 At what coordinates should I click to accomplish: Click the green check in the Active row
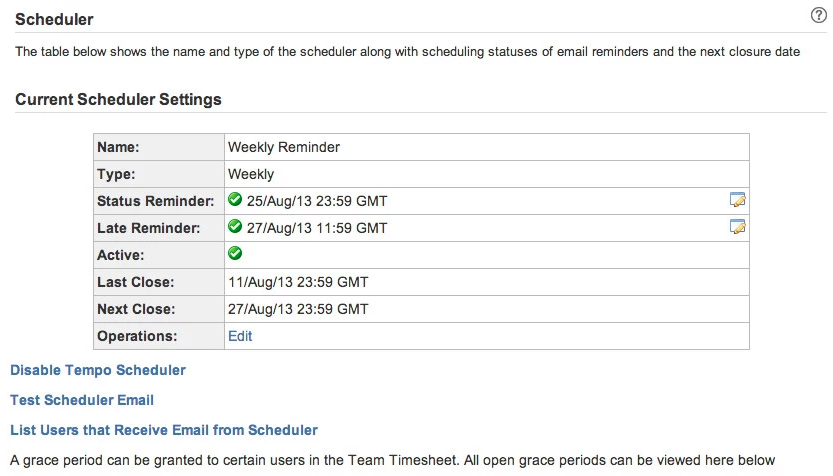[236, 254]
